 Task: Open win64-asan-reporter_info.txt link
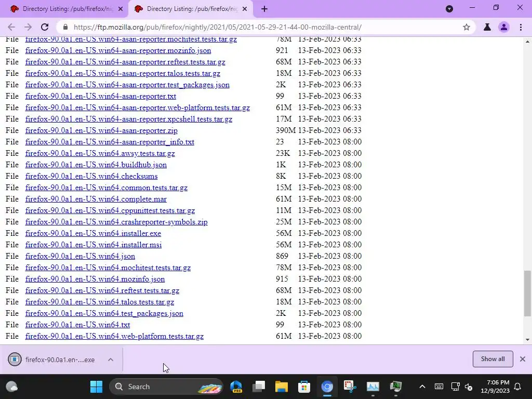pyautogui.click(x=110, y=142)
